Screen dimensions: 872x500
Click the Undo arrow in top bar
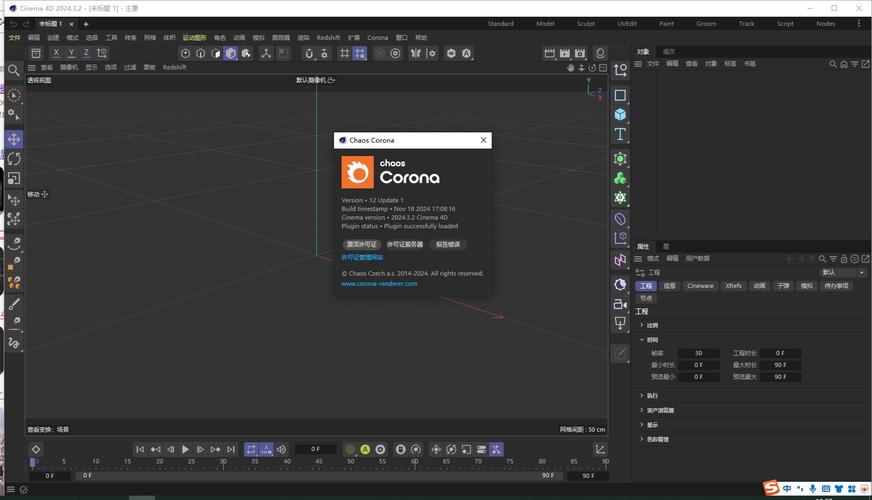13,24
